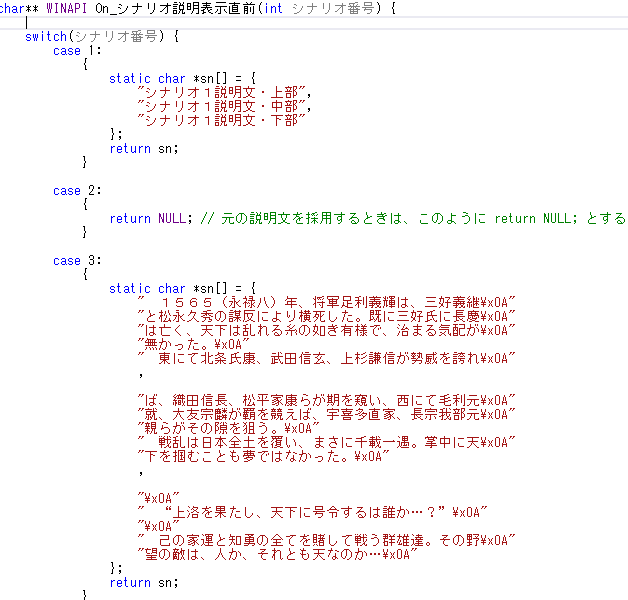Viewport: 628px width, 600px height.
Task: Click the case 1: label
Action: point(70,50)
